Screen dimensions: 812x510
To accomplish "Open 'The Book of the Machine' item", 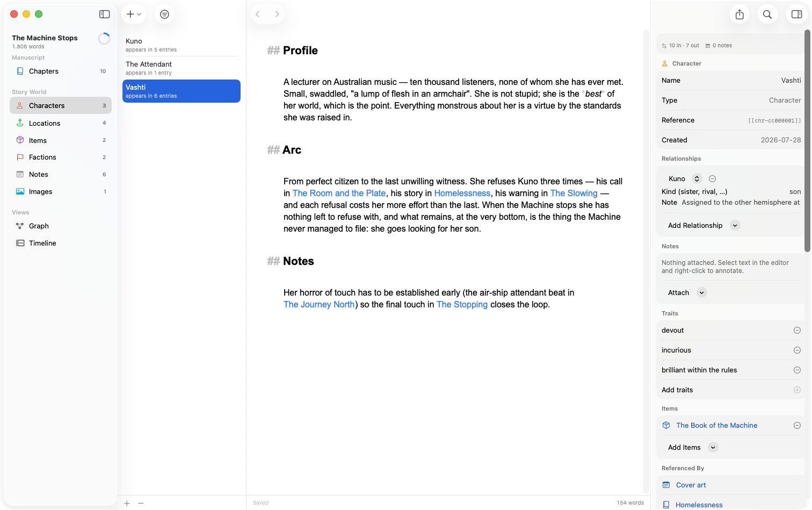I will pos(716,426).
